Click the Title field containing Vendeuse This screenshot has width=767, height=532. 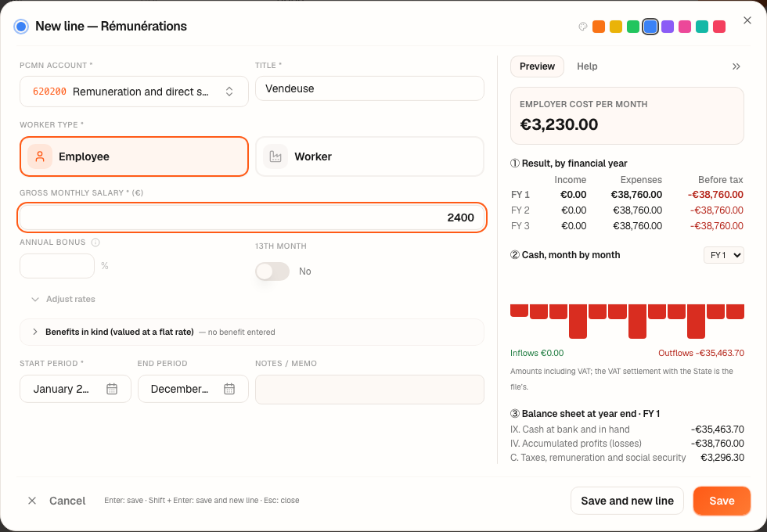[369, 88]
